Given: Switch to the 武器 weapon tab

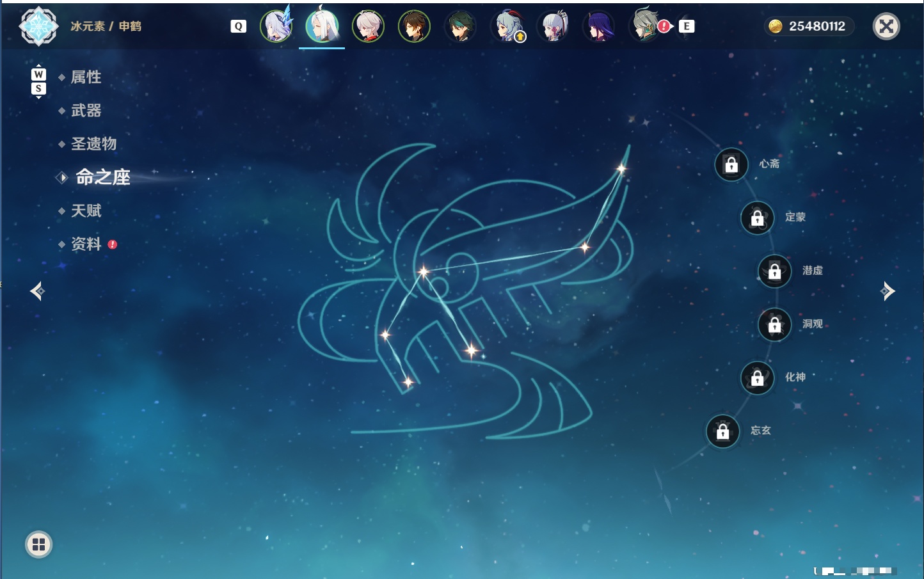Looking at the screenshot, I should pyautogui.click(x=86, y=111).
